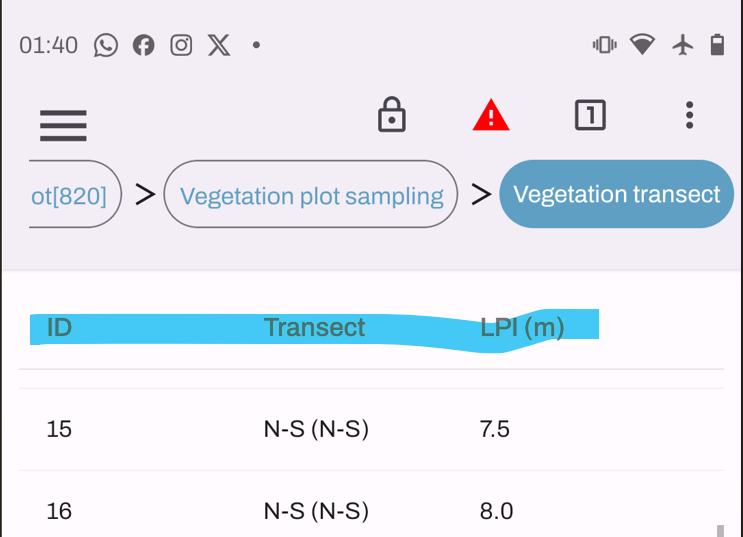Open the red warning triangle alert

[491, 116]
